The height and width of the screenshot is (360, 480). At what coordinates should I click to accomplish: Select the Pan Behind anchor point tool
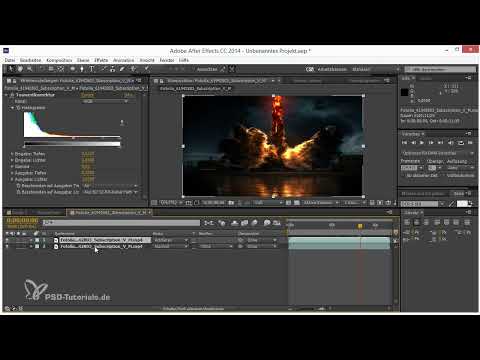pos(61,69)
